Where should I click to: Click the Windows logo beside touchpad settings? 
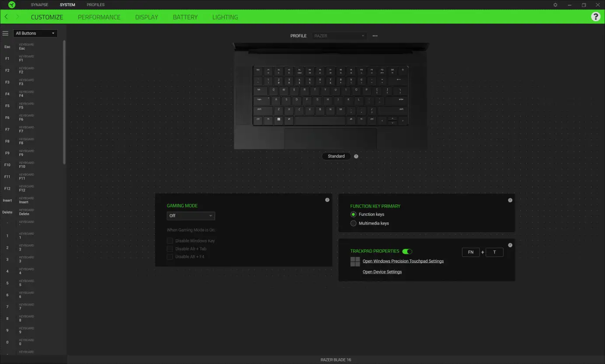point(355,261)
